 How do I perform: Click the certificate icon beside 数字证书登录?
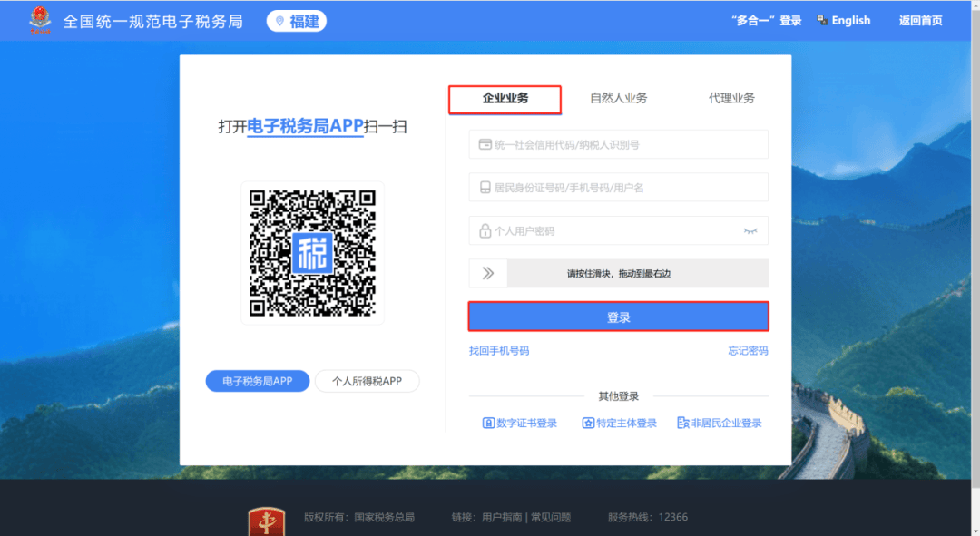coord(488,423)
